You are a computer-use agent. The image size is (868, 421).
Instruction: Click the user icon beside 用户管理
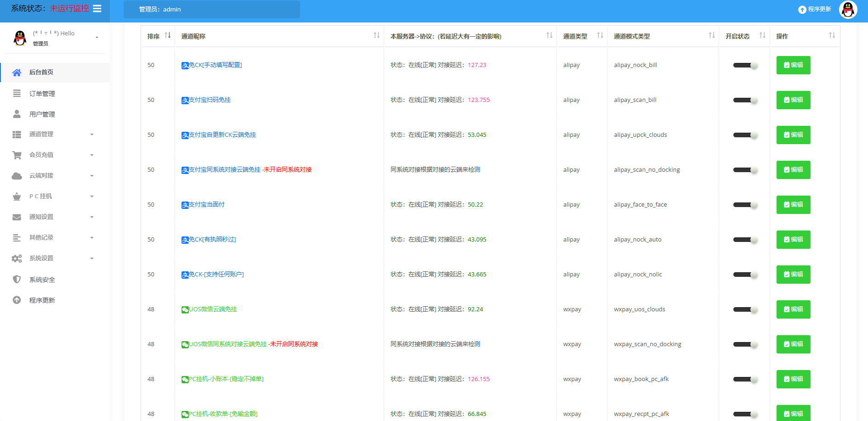[x=17, y=114]
